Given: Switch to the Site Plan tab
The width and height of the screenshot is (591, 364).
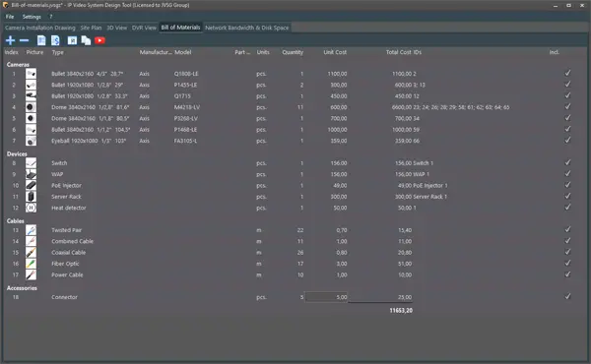Looking at the screenshot, I should click(91, 28).
